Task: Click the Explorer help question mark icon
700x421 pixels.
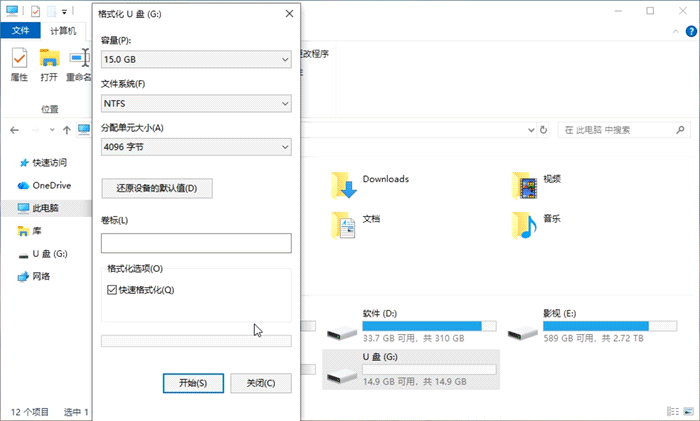Action: click(x=691, y=31)
